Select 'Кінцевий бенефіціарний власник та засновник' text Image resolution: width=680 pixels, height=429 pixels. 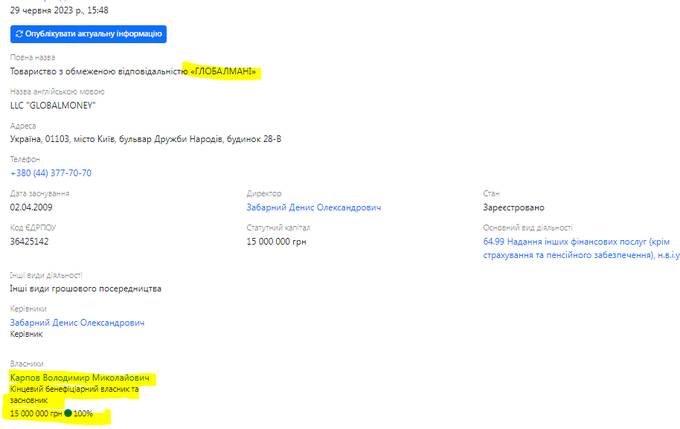tap(74, 394)
